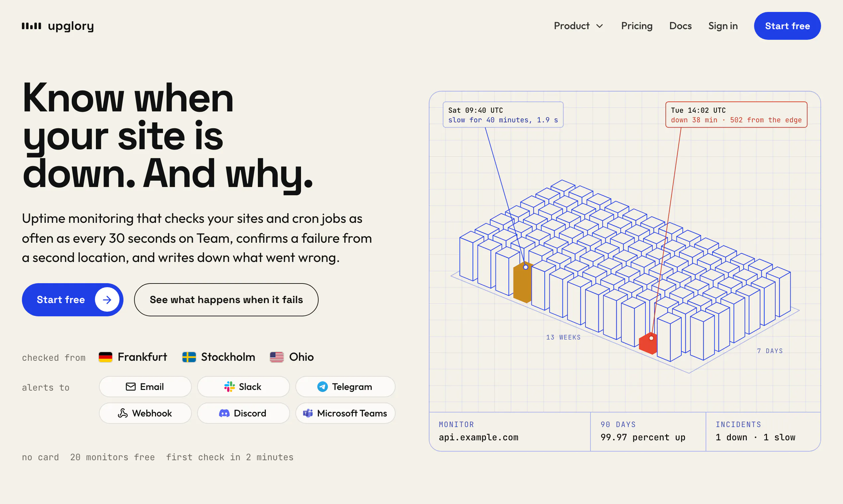The height and width of the screenshot is (504, 843).
Task: Click the header Start free button
Action: [787, 26]
